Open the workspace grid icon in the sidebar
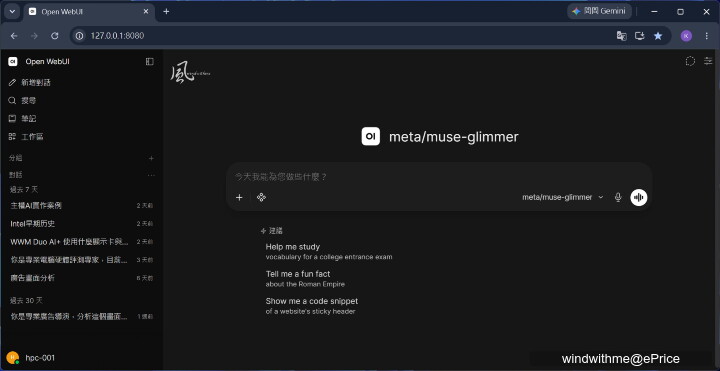 coord(12,137)
